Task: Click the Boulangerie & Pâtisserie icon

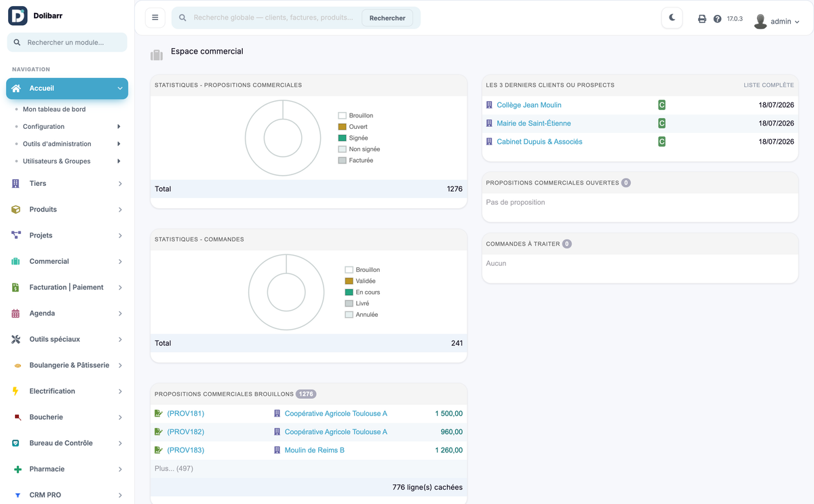Action: point(18,366)
